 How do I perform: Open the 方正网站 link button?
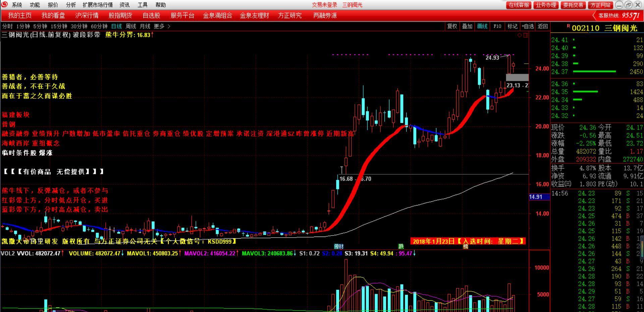pos(600,5)
